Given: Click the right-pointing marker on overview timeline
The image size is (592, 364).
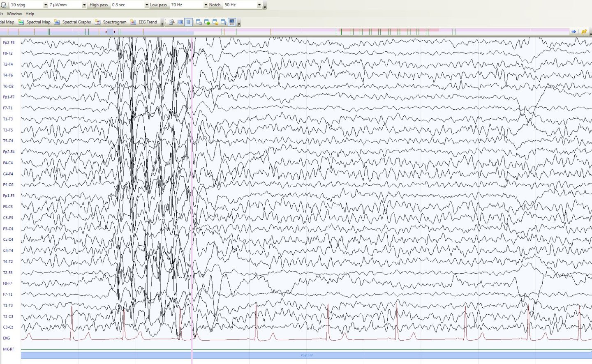Looking at the screenshot, I should tap(106, 32).
